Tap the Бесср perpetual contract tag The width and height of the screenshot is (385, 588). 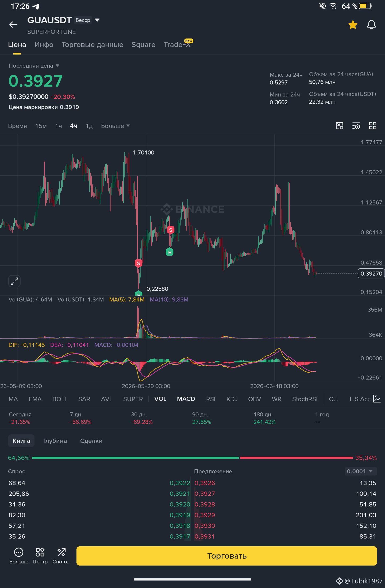[x=83, y=20]
